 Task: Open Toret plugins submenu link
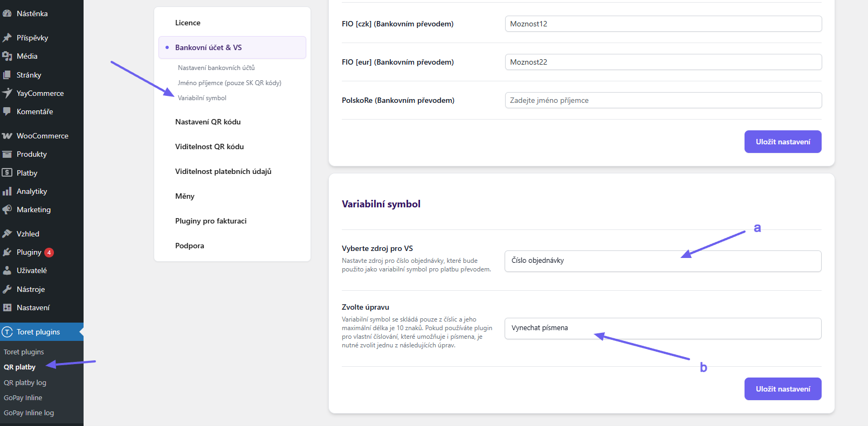click(24, 352)
